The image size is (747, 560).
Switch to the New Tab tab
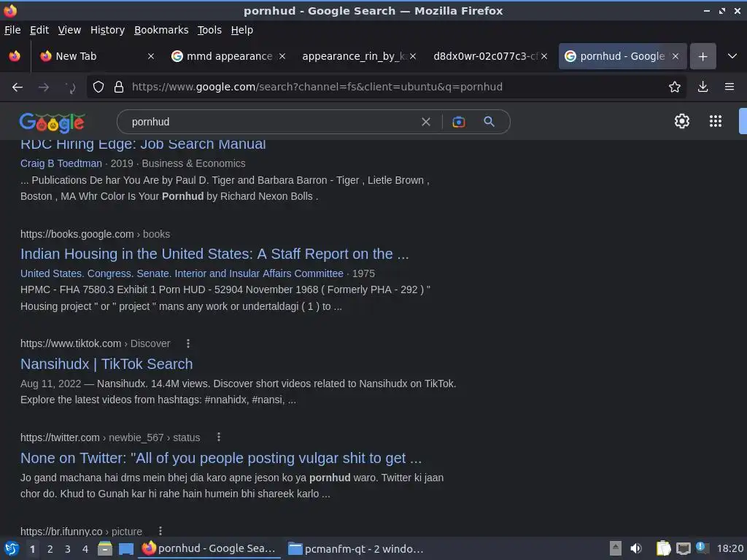click(x=98, y=56)
